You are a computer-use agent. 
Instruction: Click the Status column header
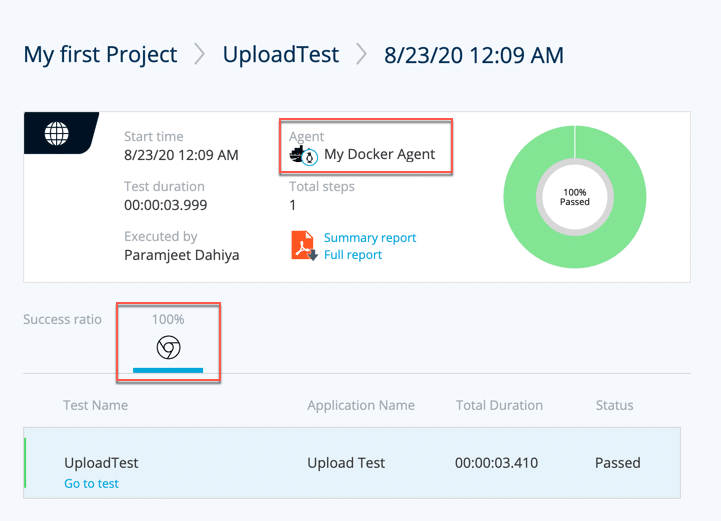pos(614,405)
